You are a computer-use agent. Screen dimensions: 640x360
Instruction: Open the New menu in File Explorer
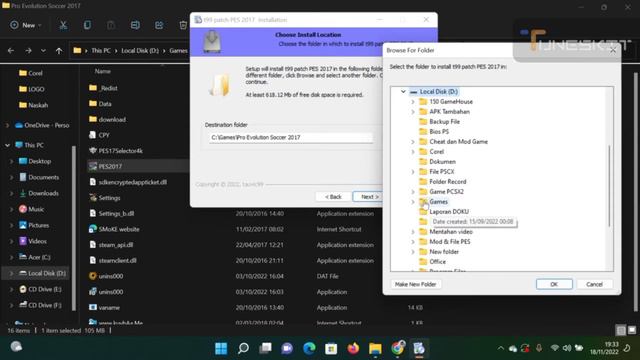point(26,25)
